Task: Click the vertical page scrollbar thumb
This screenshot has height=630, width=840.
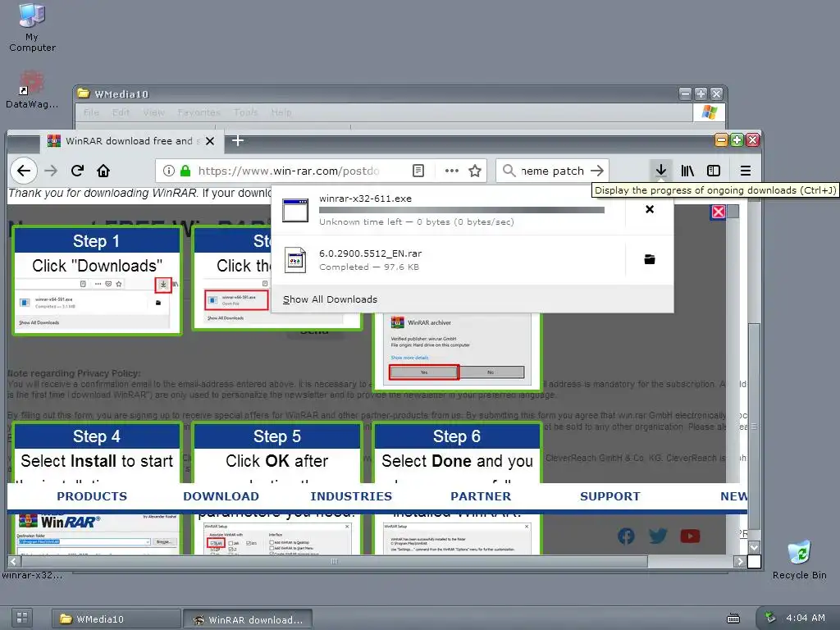Action: click(x=754, y=426)
